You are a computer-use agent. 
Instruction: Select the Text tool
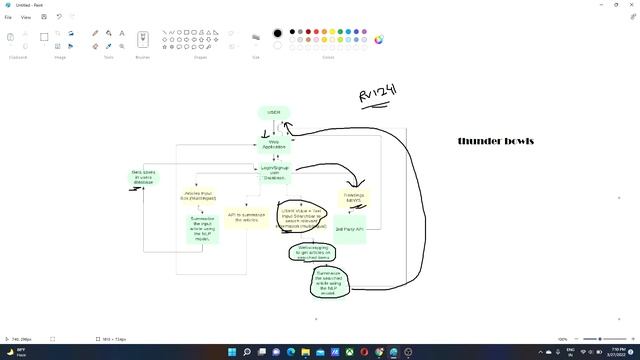click(x=122, y=33)
